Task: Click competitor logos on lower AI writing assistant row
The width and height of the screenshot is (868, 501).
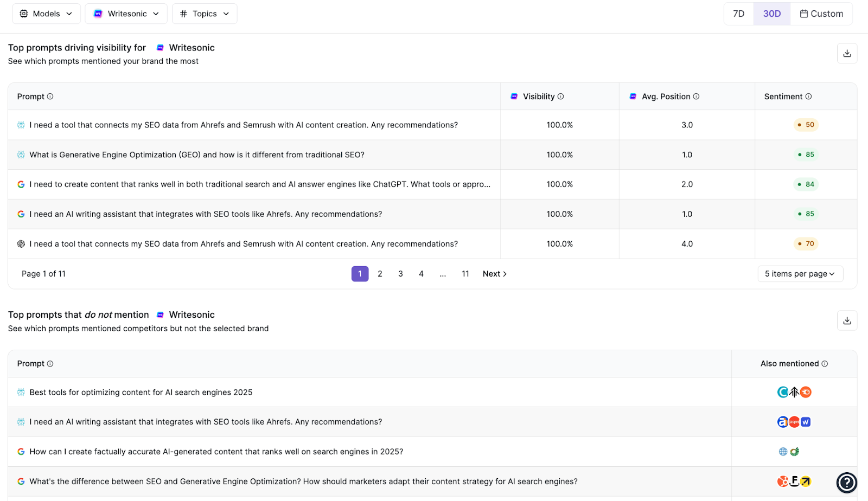Action: pyautogui.click(x=794, y=422)
